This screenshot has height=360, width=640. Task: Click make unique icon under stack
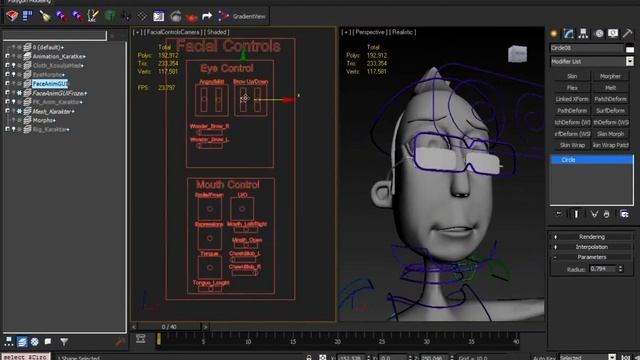(x=594, y=214)
